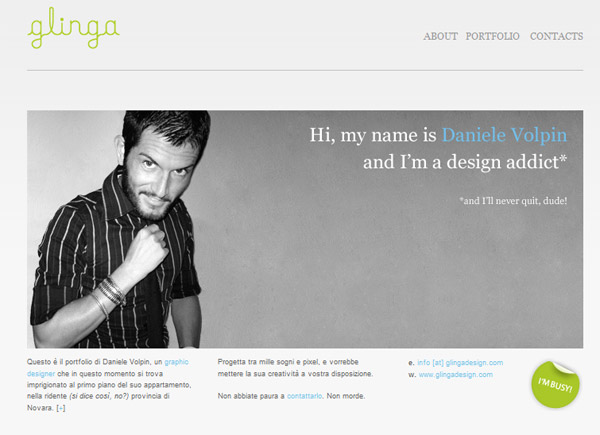Click the man's portrait in the banner
The width and height of the screenshot is (600, 435).
pos(119,230)
